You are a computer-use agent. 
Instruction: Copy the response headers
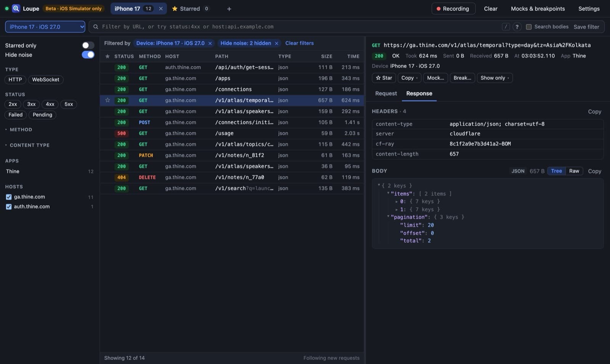point(594,112)
